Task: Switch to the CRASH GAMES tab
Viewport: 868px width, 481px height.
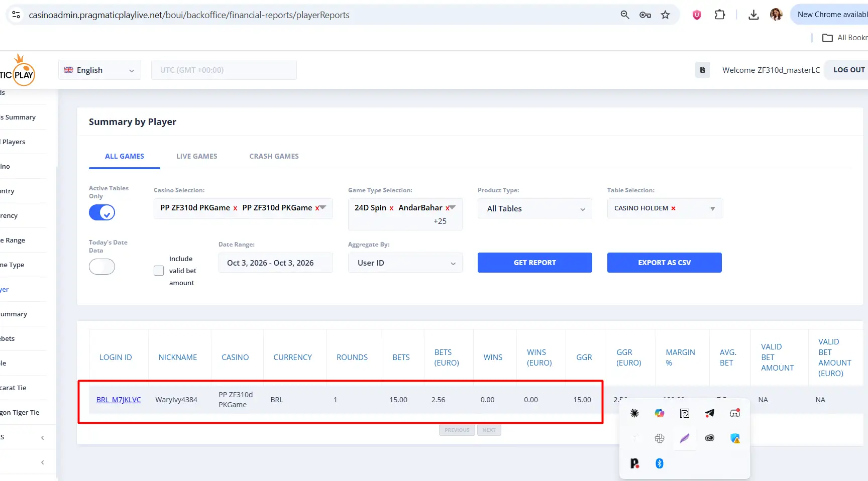Action: [x=274, y=156]
